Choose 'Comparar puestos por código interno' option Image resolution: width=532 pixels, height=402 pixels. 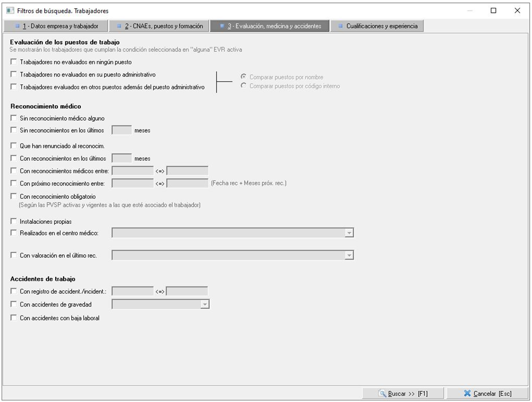pyautogui.click(x=243, y=85)
